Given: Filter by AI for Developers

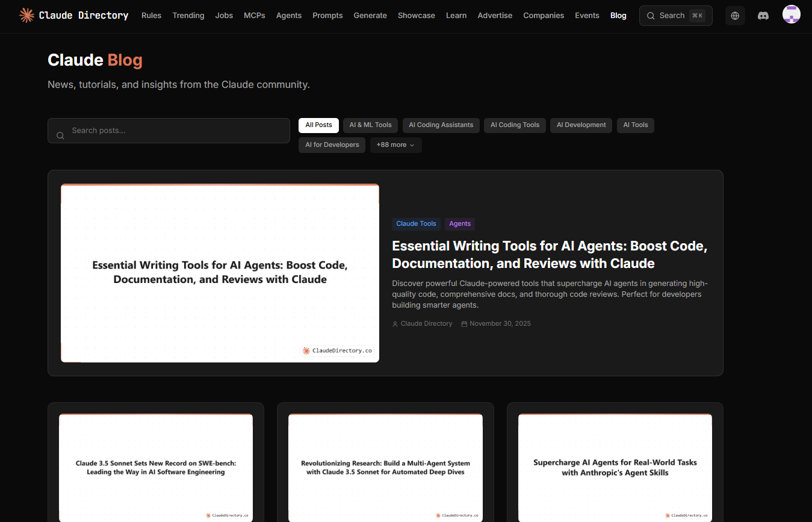Looking at the screenshot, I should [x=332, y=145].
